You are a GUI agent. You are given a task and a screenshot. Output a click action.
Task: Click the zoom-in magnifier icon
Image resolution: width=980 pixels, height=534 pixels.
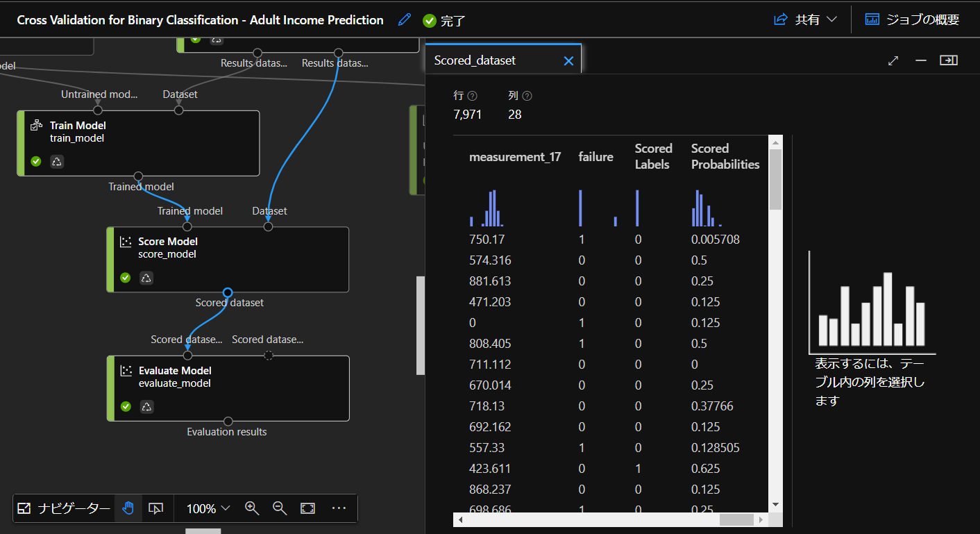(252, 508)
